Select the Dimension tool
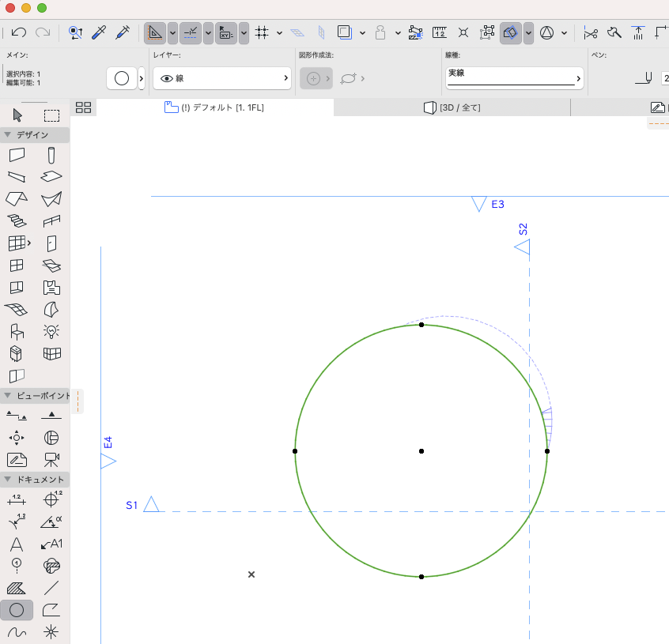The height and width of the screenshot is (644, 669). click(17, 499)
